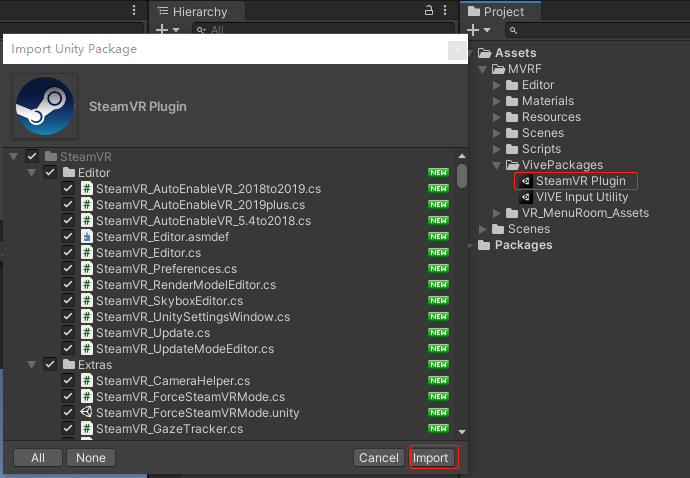Uncheck SteamVR_RenderModelEditor.cs checkbox
The height and width of the screenshot is (478, 690).
[68, 284]
